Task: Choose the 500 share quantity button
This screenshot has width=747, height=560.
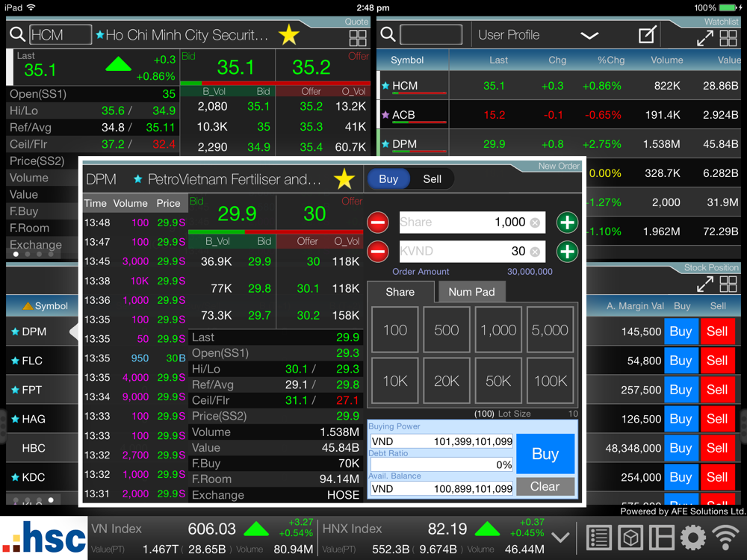Action: [447, 330]
